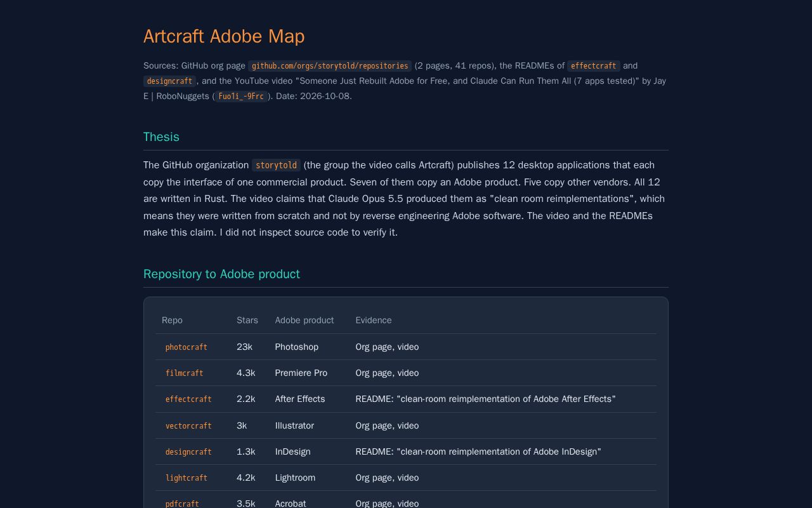Click the After Effects product cell
The width and height of the screenshot is (812, 508).
300,399
